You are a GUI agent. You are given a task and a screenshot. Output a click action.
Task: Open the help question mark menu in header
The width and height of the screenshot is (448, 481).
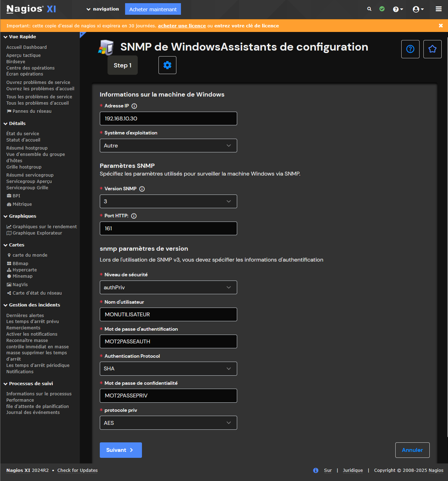point(397,9)
